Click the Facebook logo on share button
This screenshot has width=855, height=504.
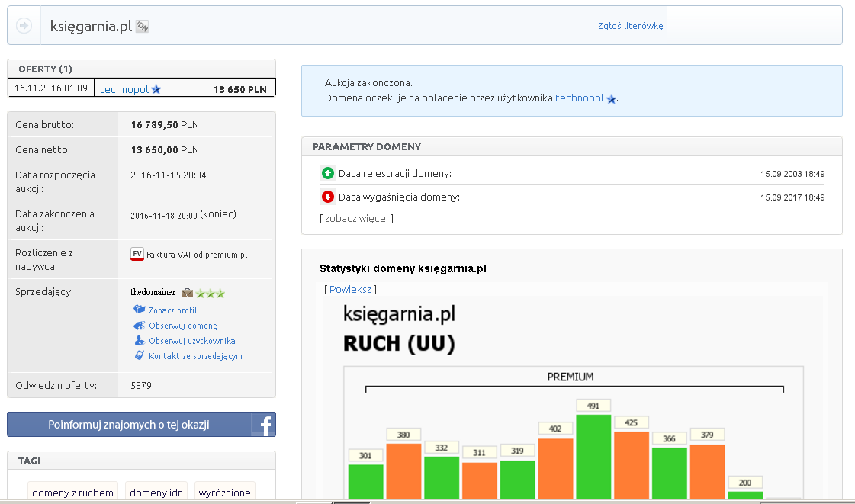[x=264, y=425]
